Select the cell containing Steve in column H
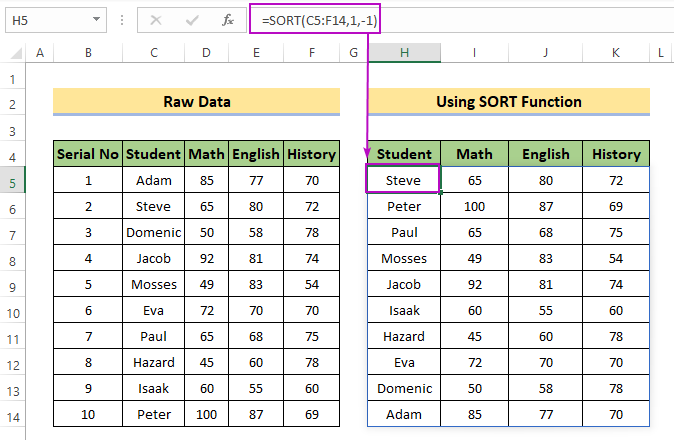674x440 pixels. [x=404, y=180]
